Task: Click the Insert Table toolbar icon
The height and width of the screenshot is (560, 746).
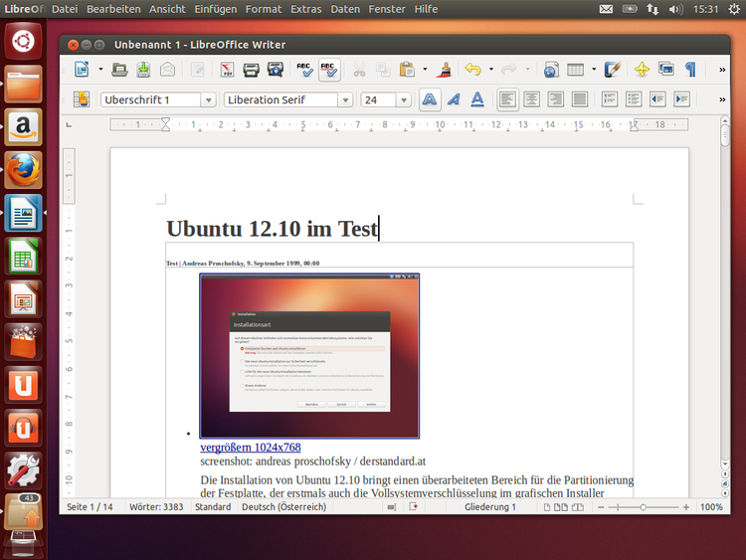Action: tap(576, 70)
